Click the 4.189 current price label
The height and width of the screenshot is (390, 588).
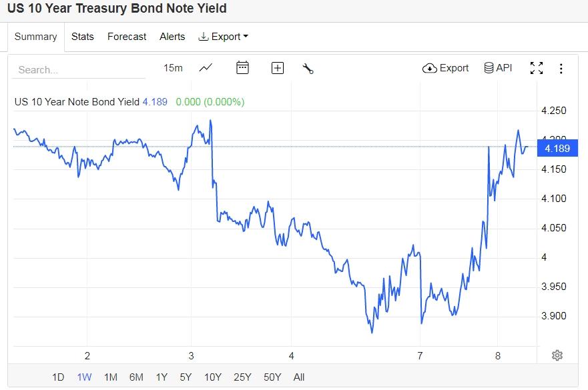pos(557,148)
